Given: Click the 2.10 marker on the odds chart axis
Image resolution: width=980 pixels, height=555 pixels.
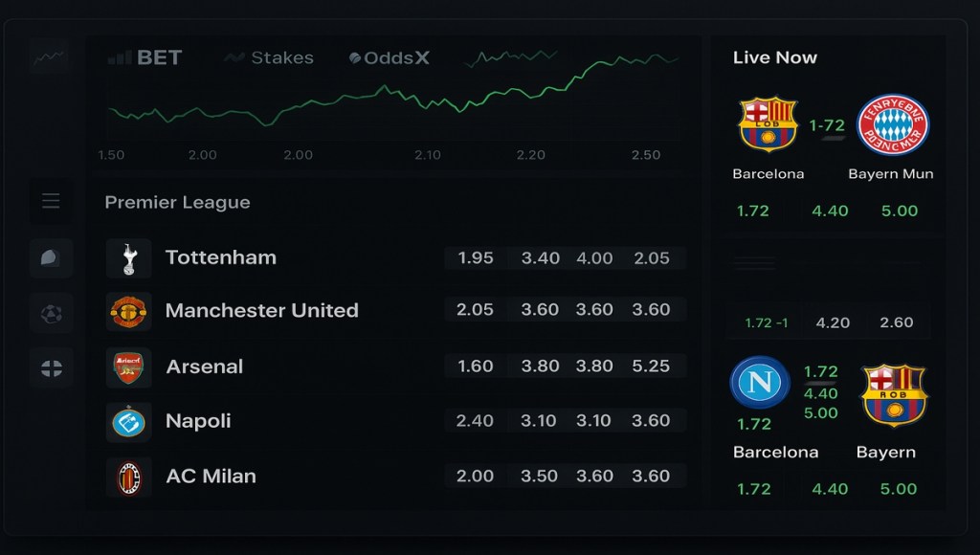Looking at the screenshot, I should coord(427,154).
